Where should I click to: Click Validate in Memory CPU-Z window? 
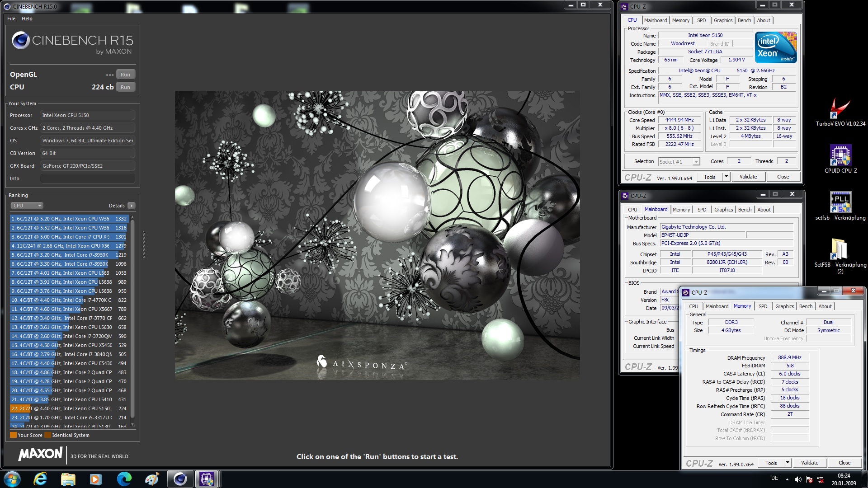coord(810,463)
